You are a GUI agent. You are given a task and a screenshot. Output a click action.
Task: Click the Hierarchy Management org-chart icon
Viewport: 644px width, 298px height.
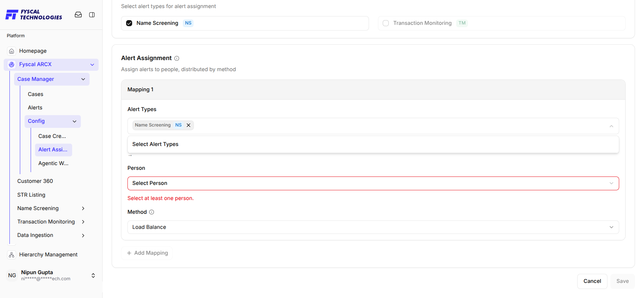coord(12,255)
